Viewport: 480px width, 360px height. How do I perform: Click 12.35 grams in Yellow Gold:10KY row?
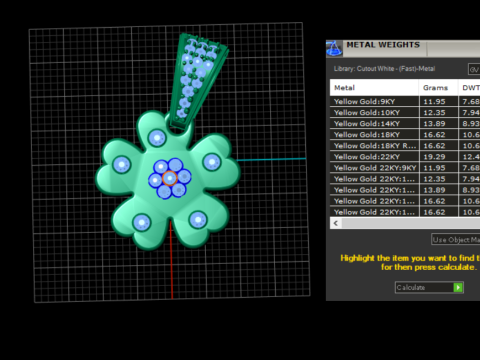(434, 113)
